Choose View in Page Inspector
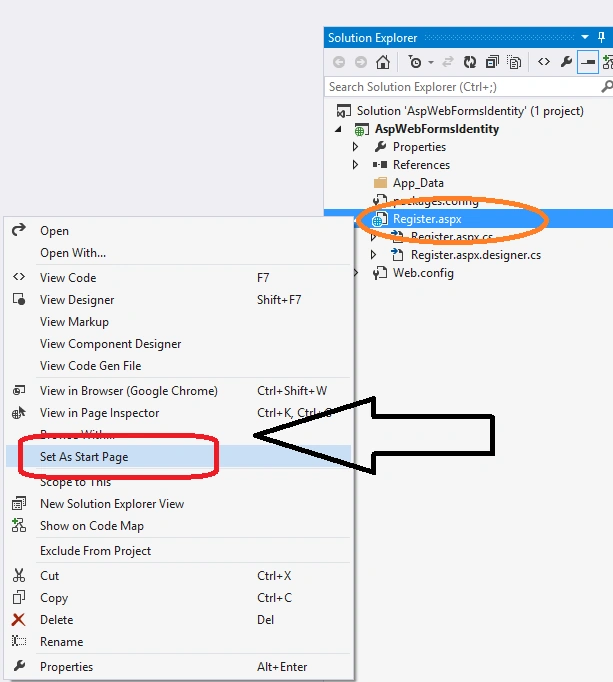This screenshot has width=613, height=682. (x=178, y=413)
